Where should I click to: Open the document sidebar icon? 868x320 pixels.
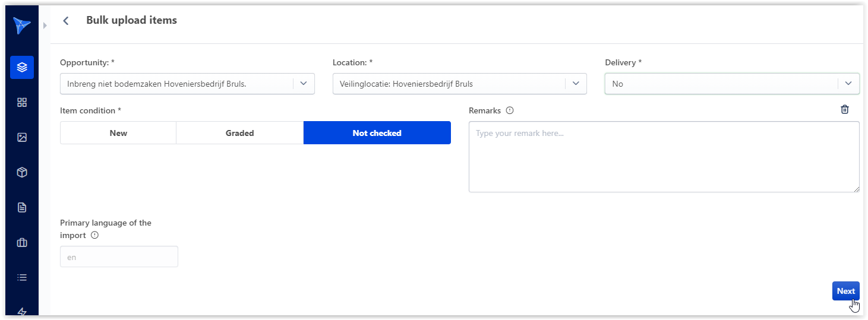[x=22, y=207]
